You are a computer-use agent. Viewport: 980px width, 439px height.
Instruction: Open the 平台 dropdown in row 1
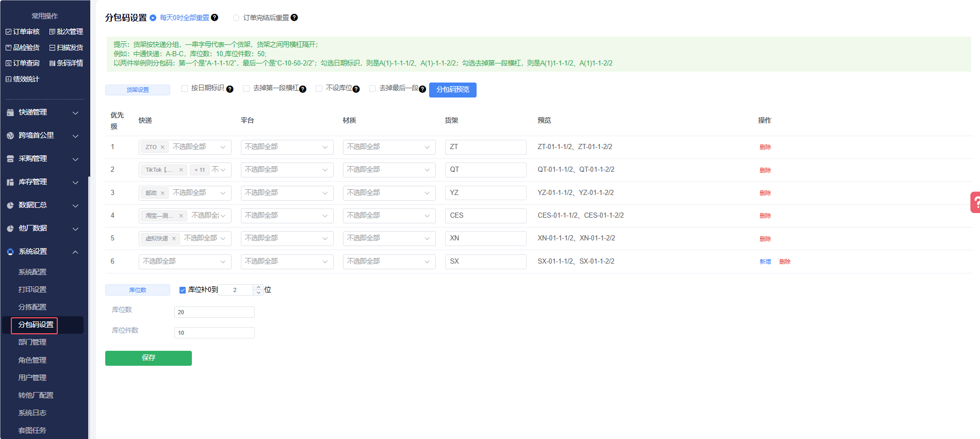point(286,147)
